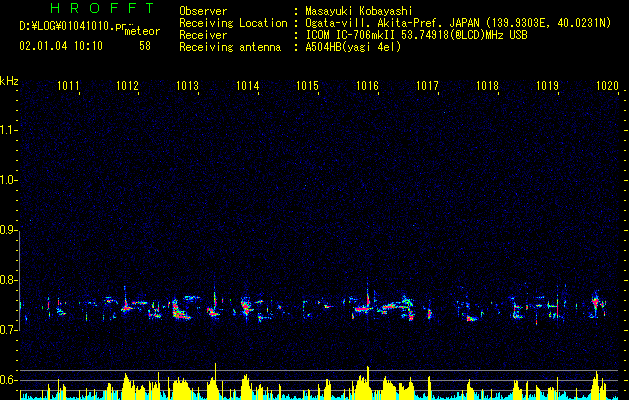Click the 1020 time marker

coord(607,86)
